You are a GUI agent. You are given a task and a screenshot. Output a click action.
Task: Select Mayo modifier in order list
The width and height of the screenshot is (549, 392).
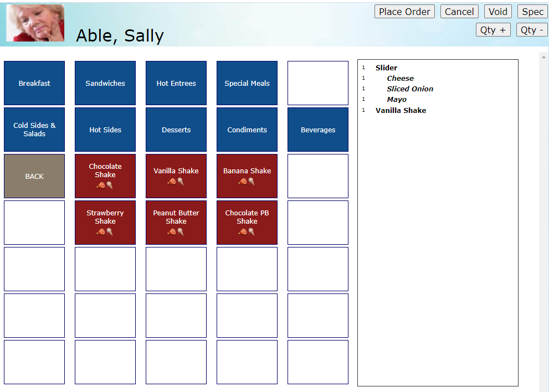(397, 100)
